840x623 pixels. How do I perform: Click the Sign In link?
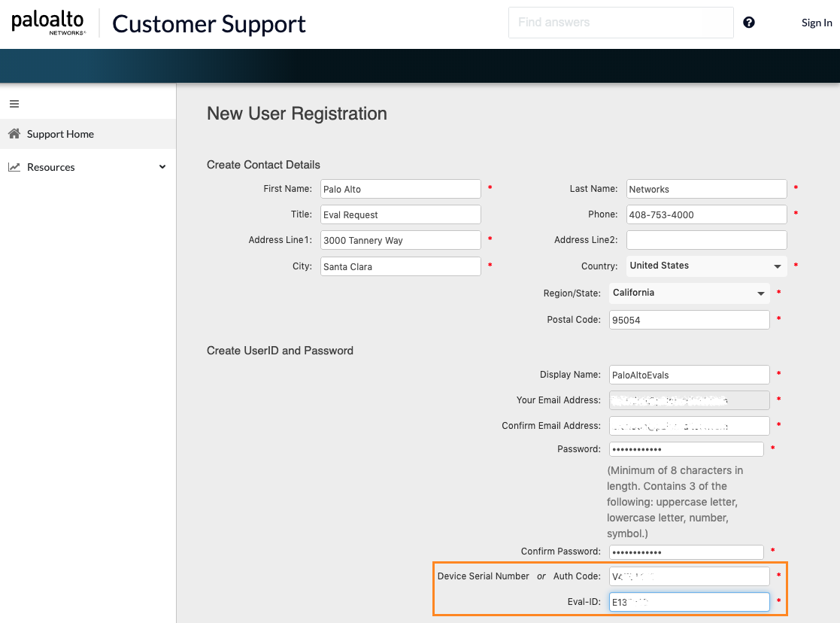tap(817, 23)
